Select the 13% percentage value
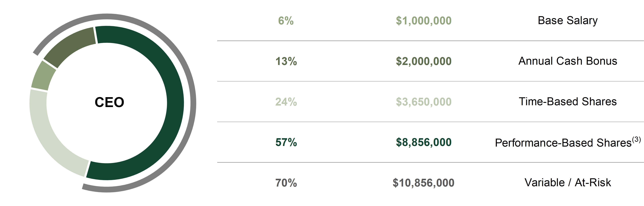The height and width of the screenshot is (206, 644). click(286, 61)
